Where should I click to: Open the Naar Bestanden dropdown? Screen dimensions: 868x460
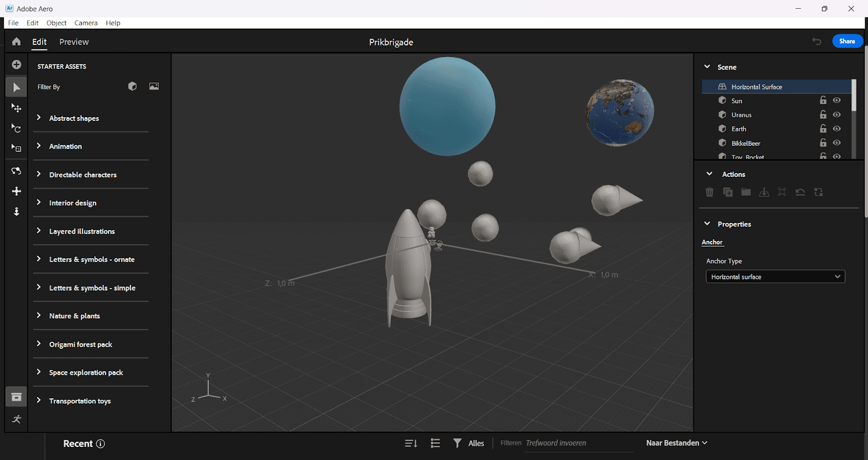point(677,443)
